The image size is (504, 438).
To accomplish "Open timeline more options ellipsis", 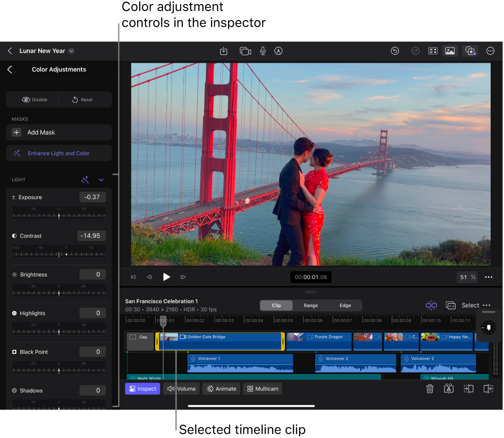I will point(486,306).
